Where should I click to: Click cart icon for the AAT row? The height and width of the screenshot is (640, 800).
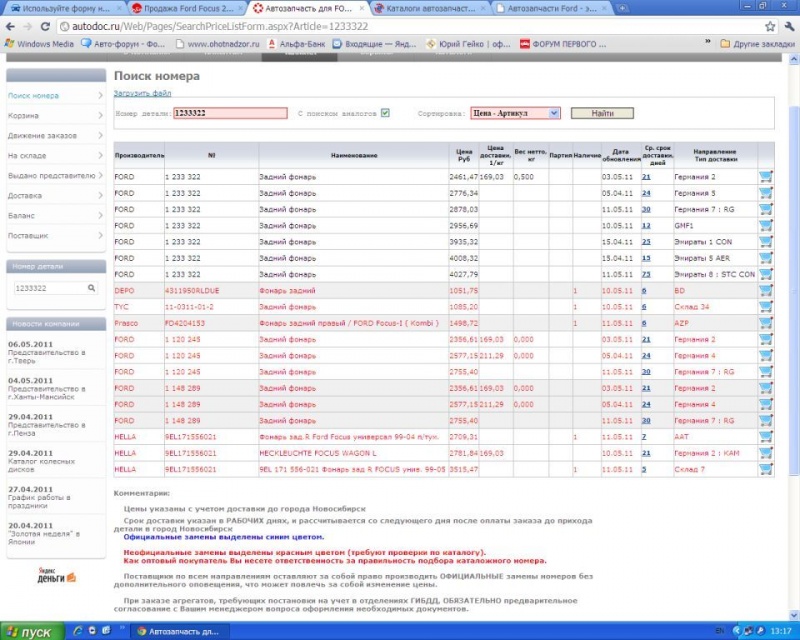tap(766, 436)
